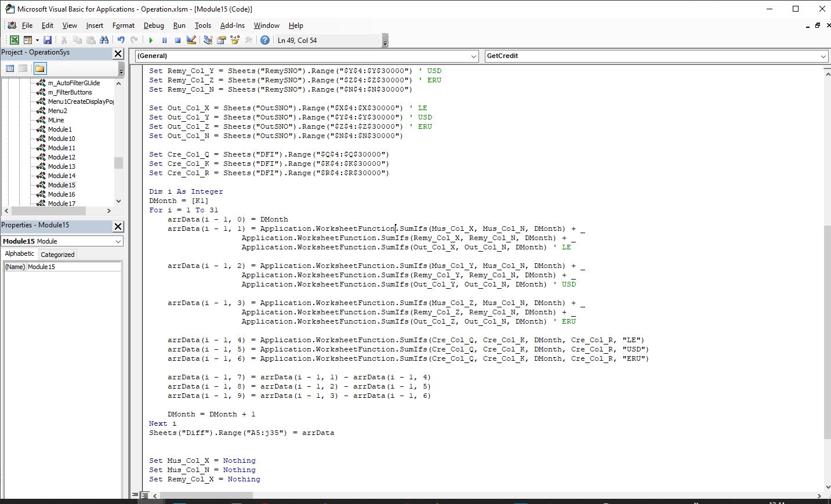831x504 pixels.
Task: Expand the Module15 properties object dropdown
Action: pos(118,241)
